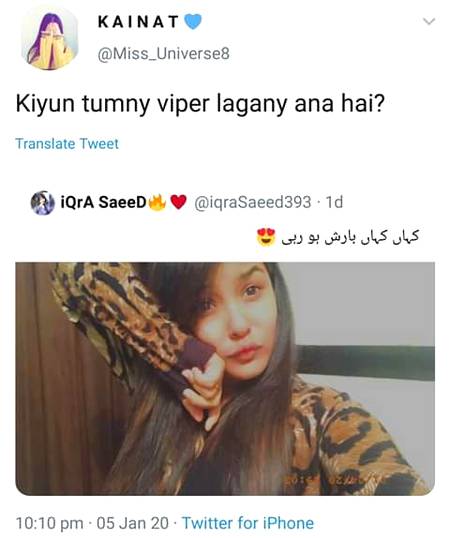Image resolution: width=450 pixels, height=538 pixels.
Task: Open KAINAT's profile avatar
Action: click(50, 40)
